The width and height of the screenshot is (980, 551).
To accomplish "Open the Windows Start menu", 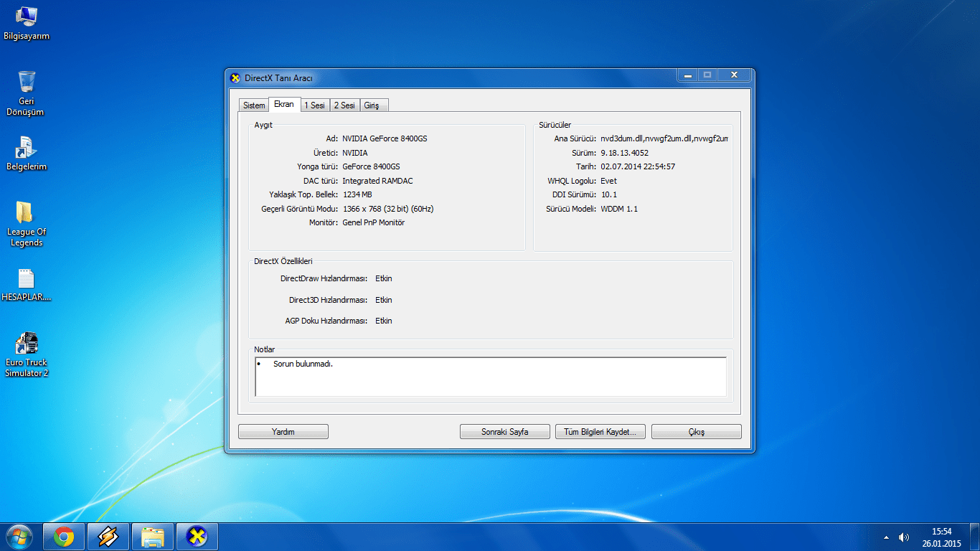I will [19, 537].
